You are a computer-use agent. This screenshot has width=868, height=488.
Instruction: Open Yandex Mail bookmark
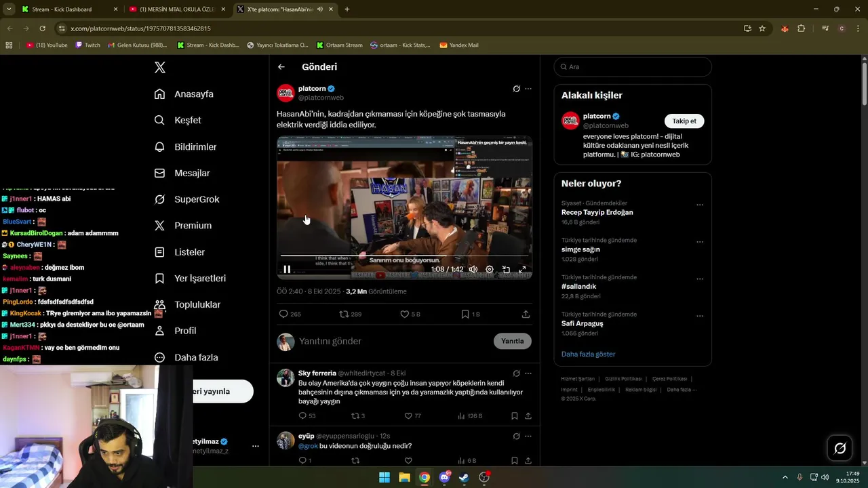459,45
